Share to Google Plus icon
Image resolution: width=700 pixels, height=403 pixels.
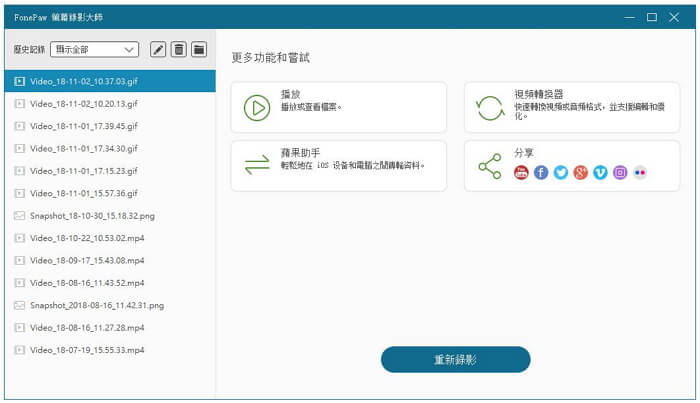(580, 172)
